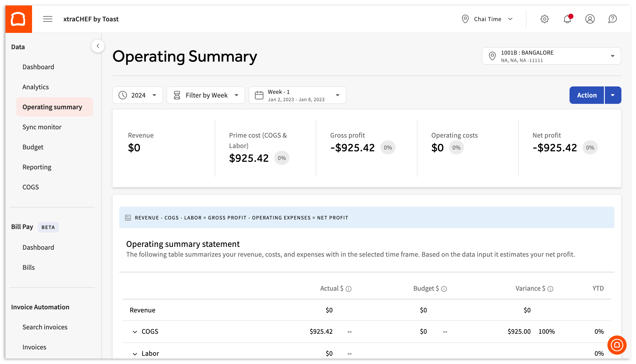Open the Filter by Week dropdown
This screenshot has height=364, width=636.
click(x=206, y=95)
